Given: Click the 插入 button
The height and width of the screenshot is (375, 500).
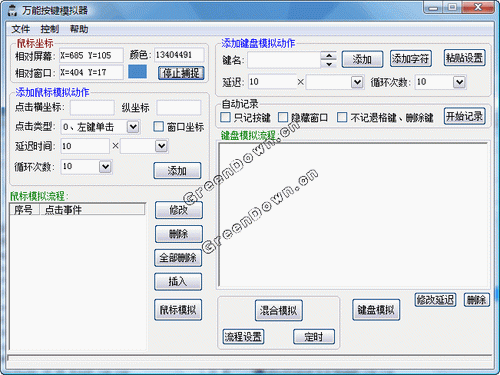Looking at the screenshot, I should coord(178,282).
